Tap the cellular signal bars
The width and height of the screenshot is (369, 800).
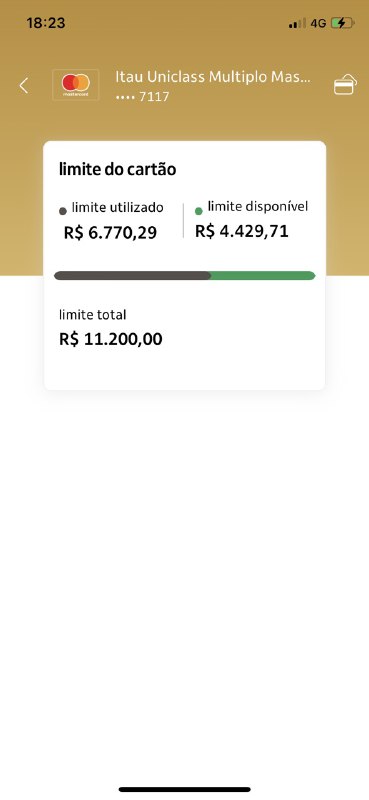click(x=297, y=23)
